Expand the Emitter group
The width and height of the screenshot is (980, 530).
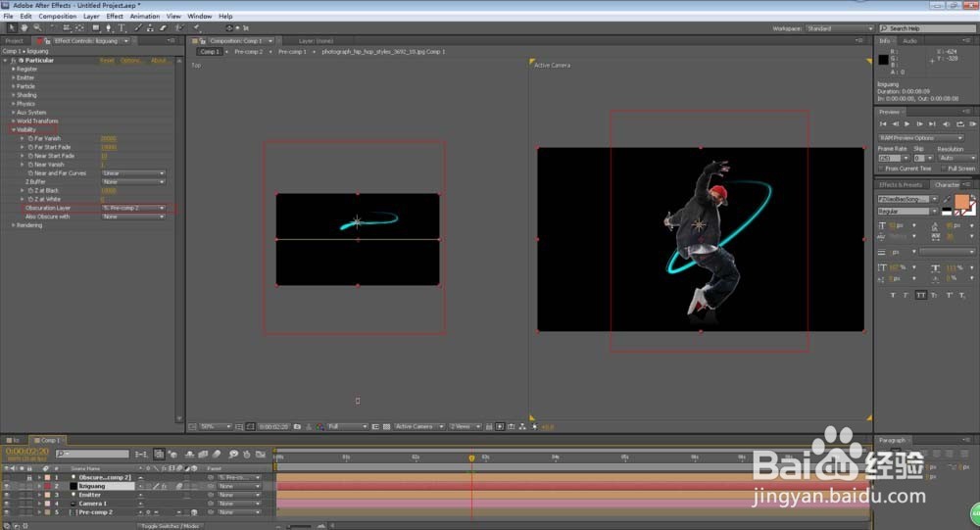[x=13, y=77]
